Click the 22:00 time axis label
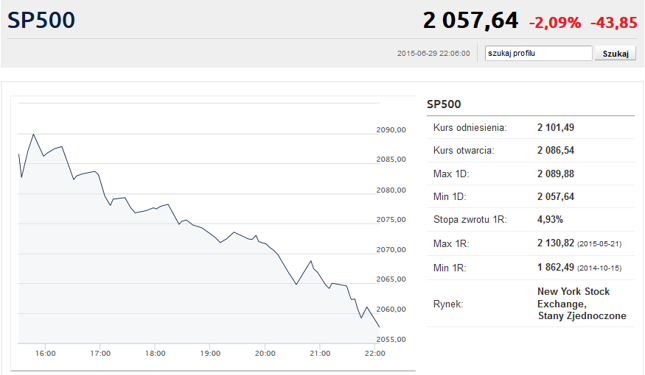This screenshot has height=375, width=645. [375, 353]
